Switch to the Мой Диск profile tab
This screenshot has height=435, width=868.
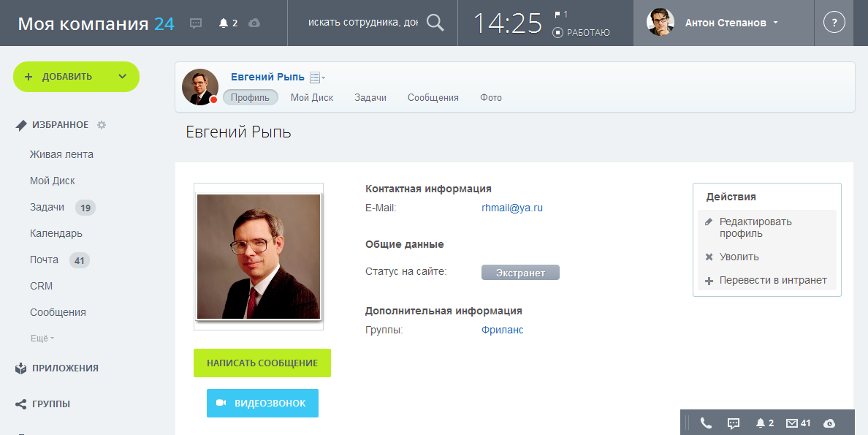point(312,97)
